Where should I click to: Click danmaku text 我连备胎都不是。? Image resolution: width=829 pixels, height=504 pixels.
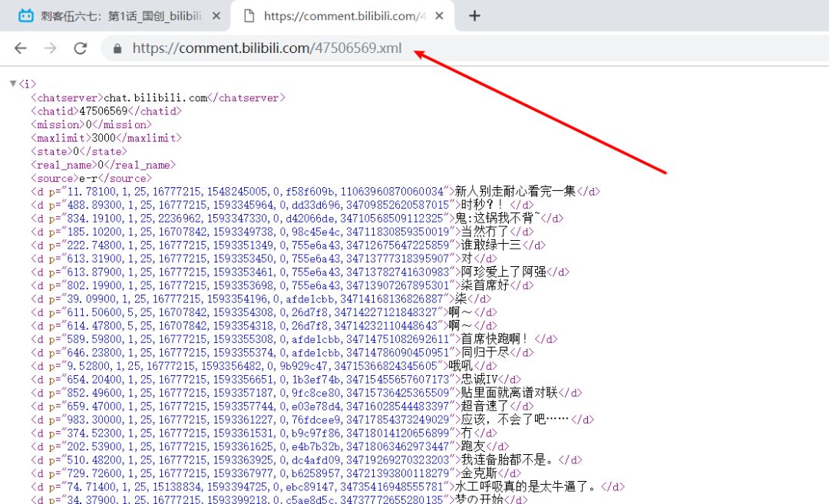[x=508, y=460]
